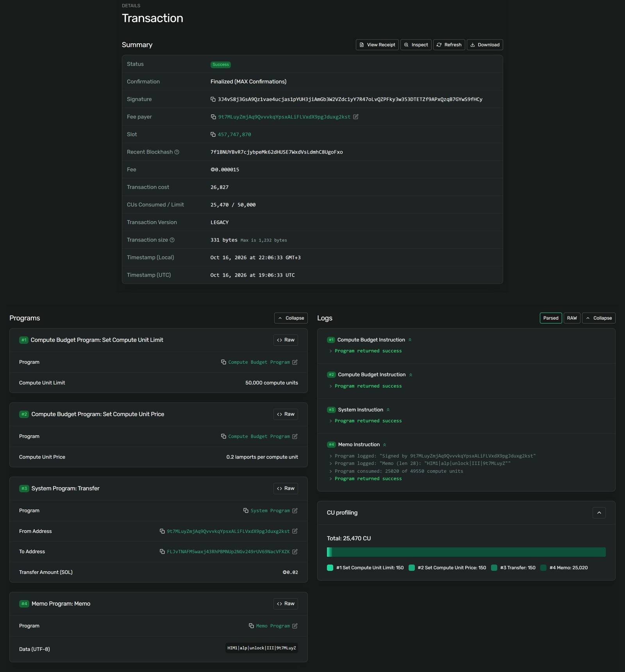The height and width of the screenshot is (672, 625).
Task: Show Raw data for Set Compute Unit Limit
Action: coord(286,340)
